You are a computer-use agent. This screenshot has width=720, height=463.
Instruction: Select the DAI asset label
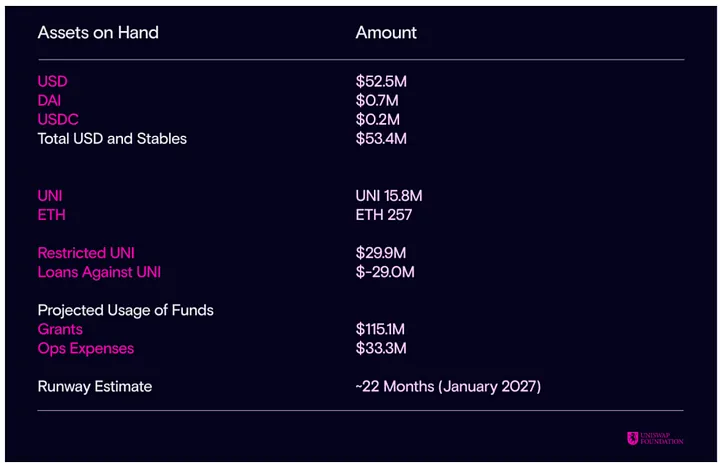pos(50,100)
